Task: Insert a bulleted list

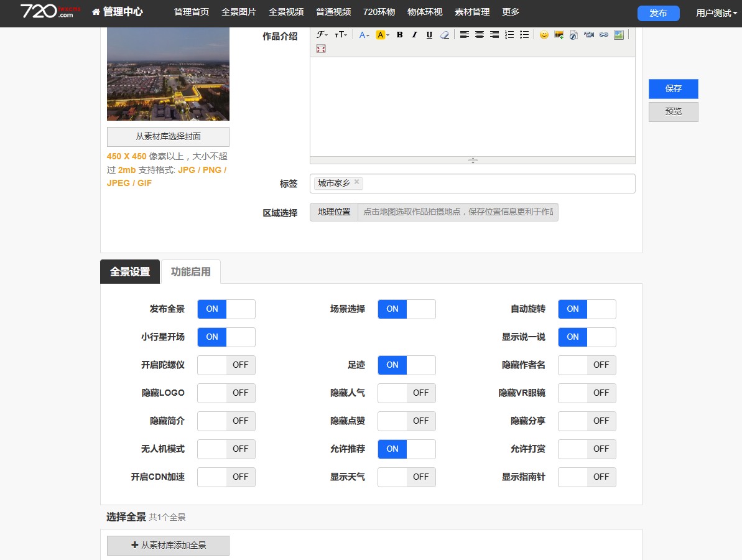Action: [524, 35]
